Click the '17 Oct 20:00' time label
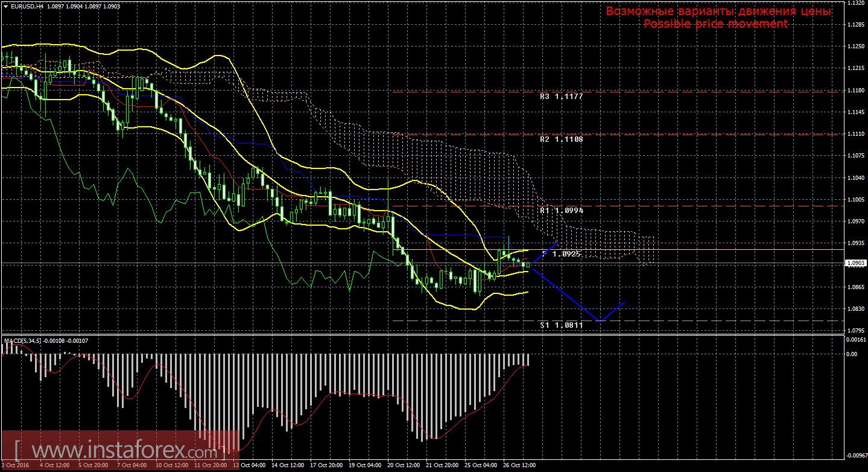 [327, 465]
